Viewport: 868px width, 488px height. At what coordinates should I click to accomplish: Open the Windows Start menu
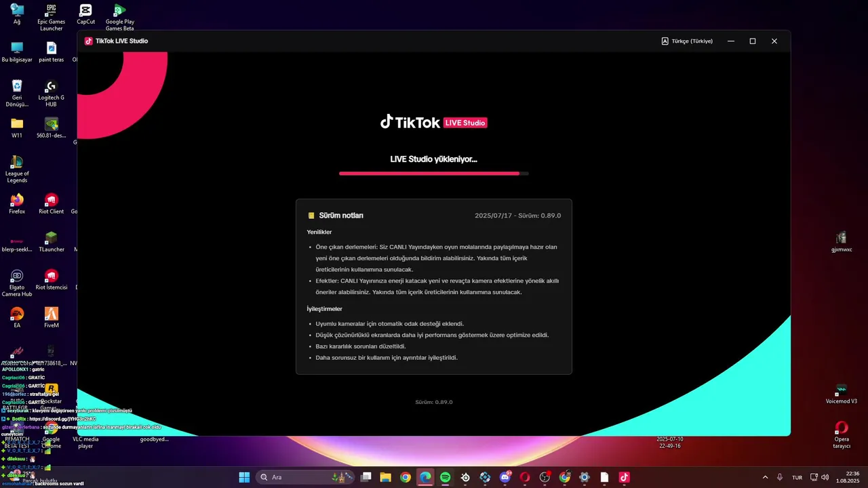pyautogui.click(x=244, y=477)
